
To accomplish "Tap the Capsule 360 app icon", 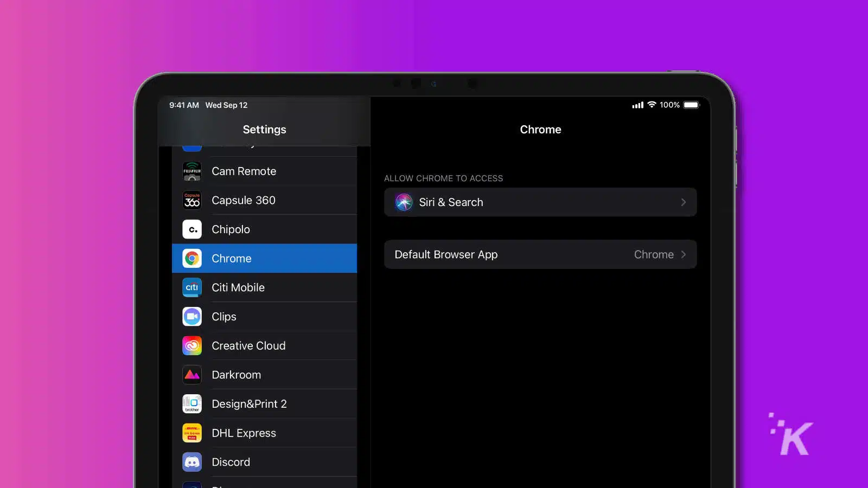I will (x=192, y=200).
